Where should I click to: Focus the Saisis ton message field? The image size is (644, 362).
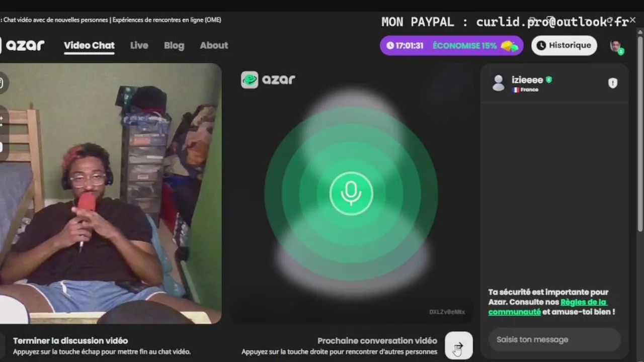coord(554,339)
